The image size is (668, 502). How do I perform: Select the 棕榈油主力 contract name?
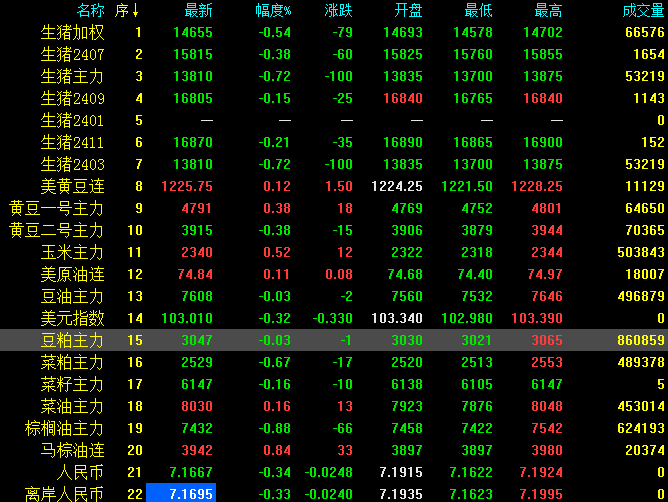click(x=64, y=428)
